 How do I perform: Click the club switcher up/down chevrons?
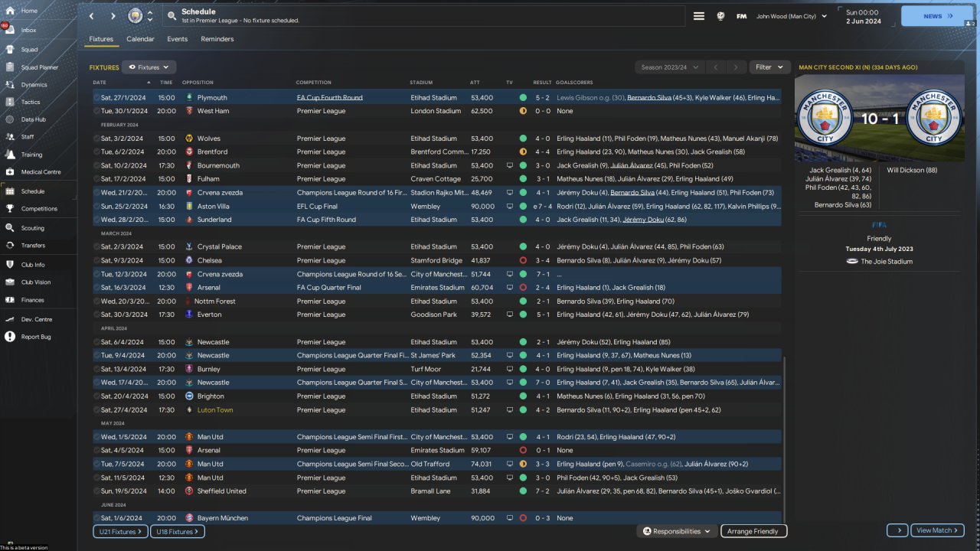point(151,16)
